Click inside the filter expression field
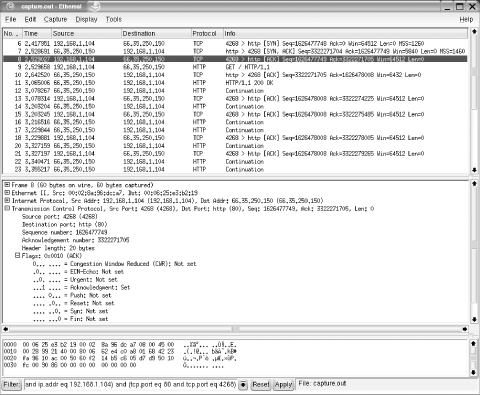This screenshot has height=395, width=481. 131,384
